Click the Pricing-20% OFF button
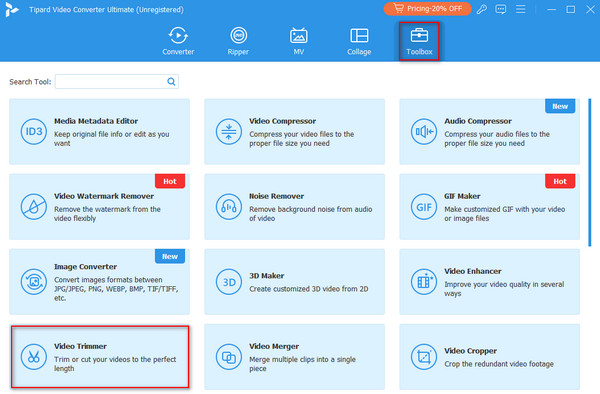600x394 pixels. pos(427,8)
